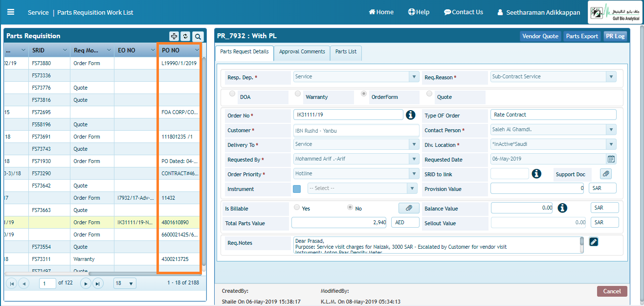The image size is (644, 306).
Task: Go to first page of the list
Action: (x=12, y=283)
